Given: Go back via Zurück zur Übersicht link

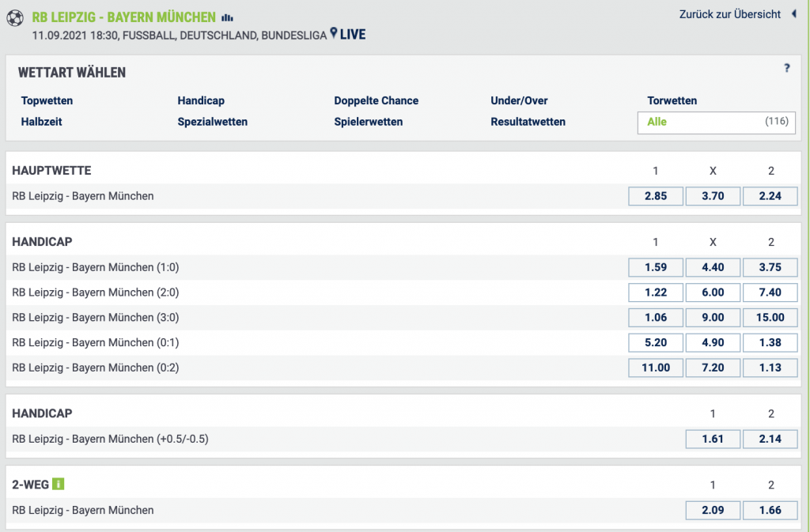Looking at the screenshot, I should tap(729, 14).
